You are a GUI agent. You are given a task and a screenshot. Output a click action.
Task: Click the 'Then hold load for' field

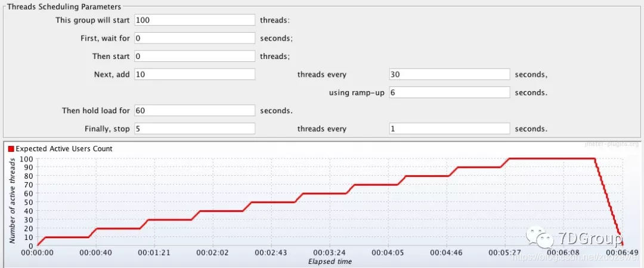click(194, 110)
